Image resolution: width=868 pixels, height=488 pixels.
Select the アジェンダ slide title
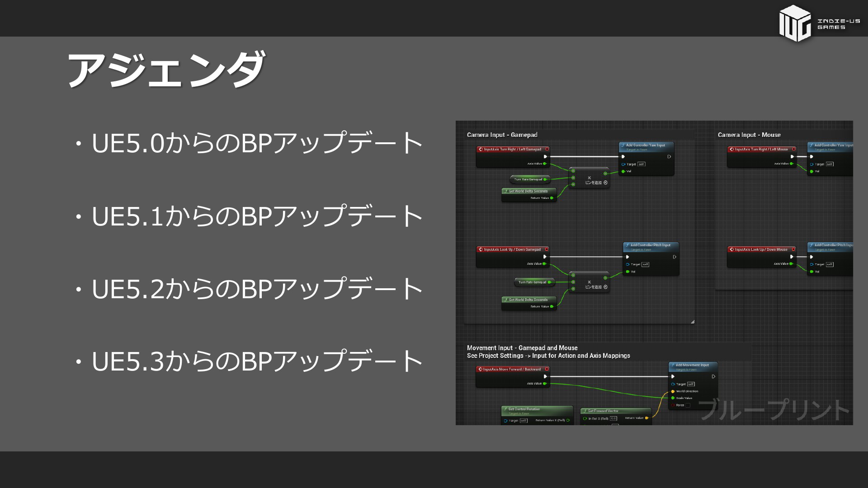coord(165,70)
